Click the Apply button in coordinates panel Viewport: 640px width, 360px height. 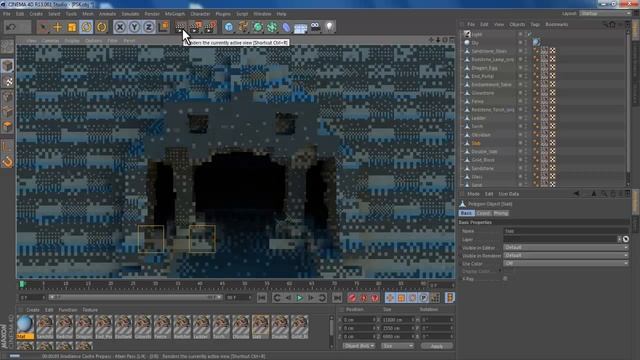click(x=436, y=346)
